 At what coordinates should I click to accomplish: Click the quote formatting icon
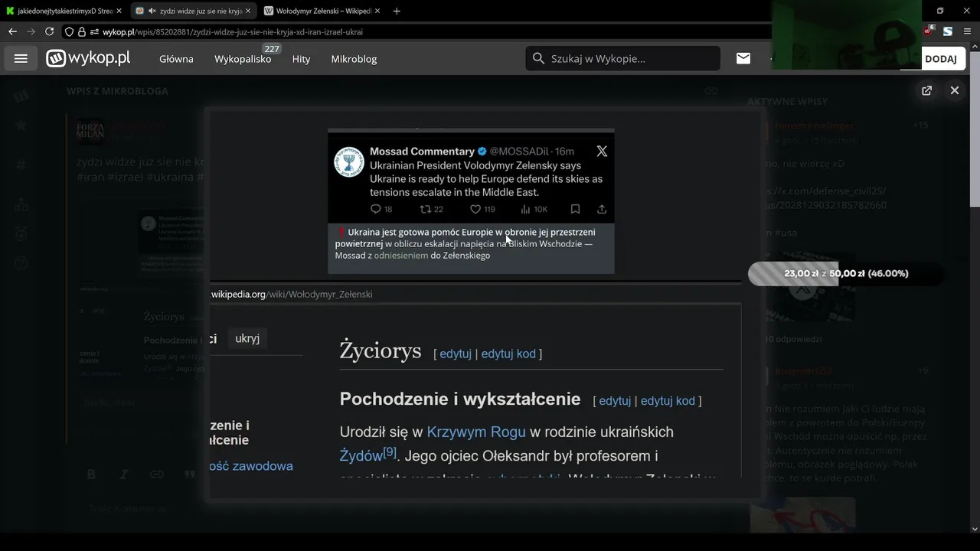[x=190, y=474]
